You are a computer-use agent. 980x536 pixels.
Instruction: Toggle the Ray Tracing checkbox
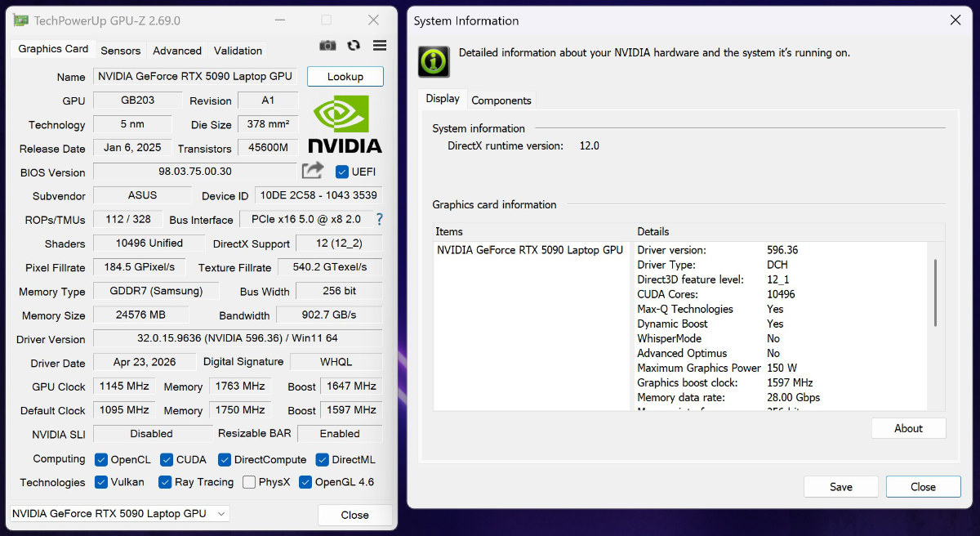[x=165, y=482]
